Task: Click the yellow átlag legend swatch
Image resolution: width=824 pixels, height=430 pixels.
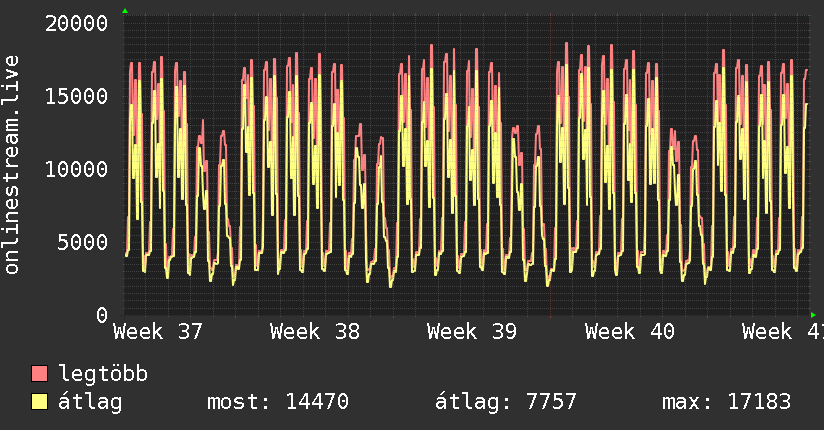Action: click(39, 402)
